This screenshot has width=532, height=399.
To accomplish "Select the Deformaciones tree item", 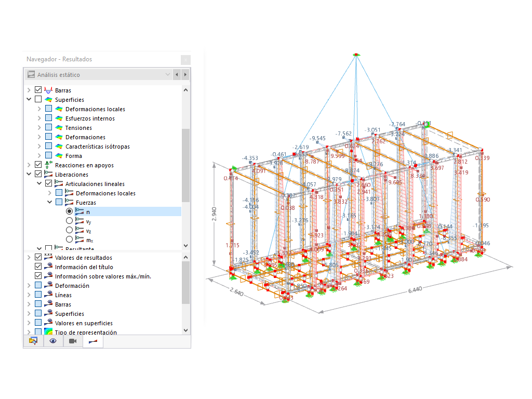I will pyautogui.click(x=85, y=137).
